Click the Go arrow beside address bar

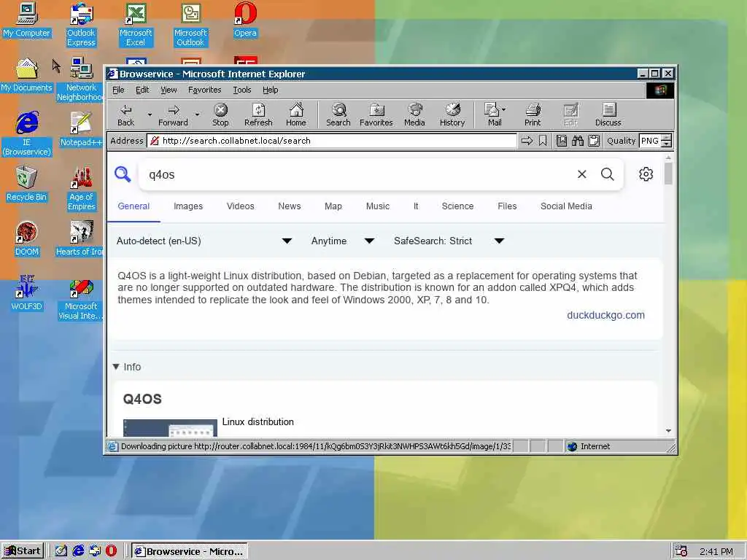(527, 141)
